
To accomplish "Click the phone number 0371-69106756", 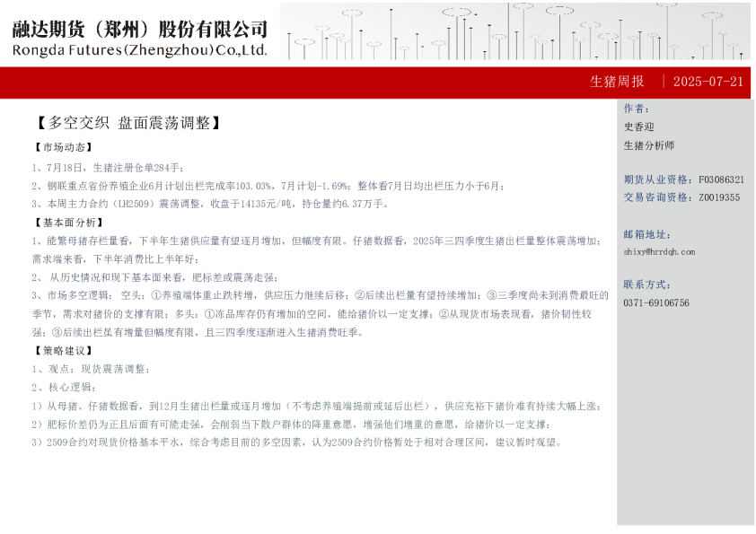I will point(656,303).
